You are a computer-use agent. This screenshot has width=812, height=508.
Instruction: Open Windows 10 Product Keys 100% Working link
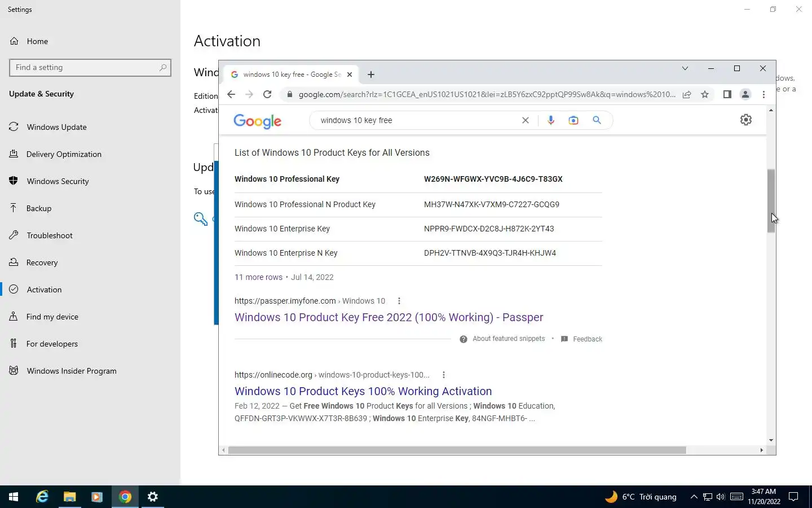tap(363, 391)
